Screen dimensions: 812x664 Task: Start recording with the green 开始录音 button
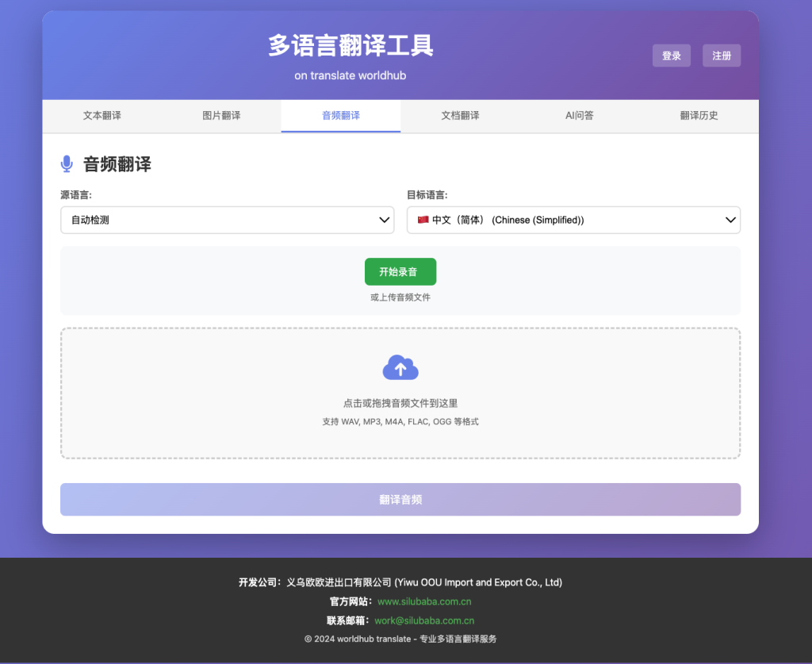(x=400, y=271)
